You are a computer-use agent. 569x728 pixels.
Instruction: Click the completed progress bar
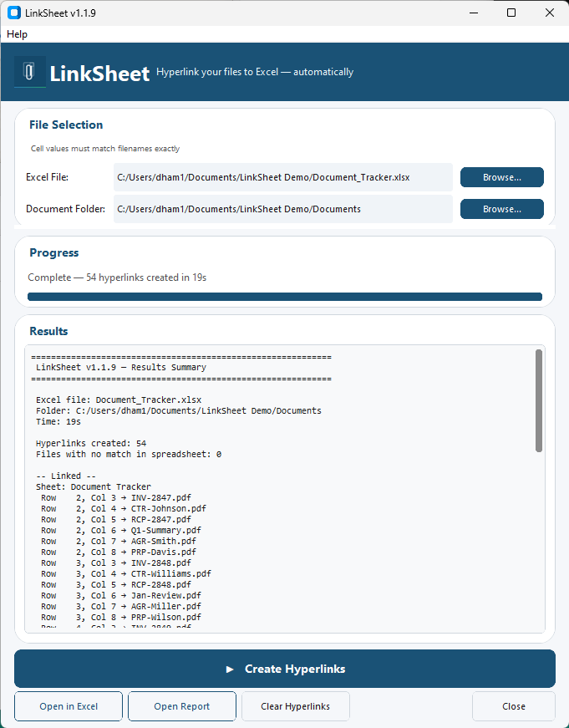(285, 297)
